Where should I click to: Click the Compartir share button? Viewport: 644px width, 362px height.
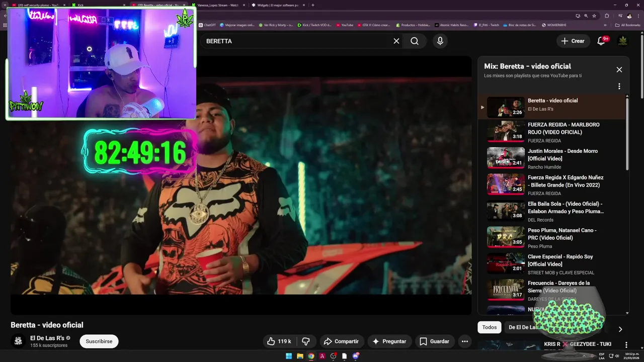point(341,341)
